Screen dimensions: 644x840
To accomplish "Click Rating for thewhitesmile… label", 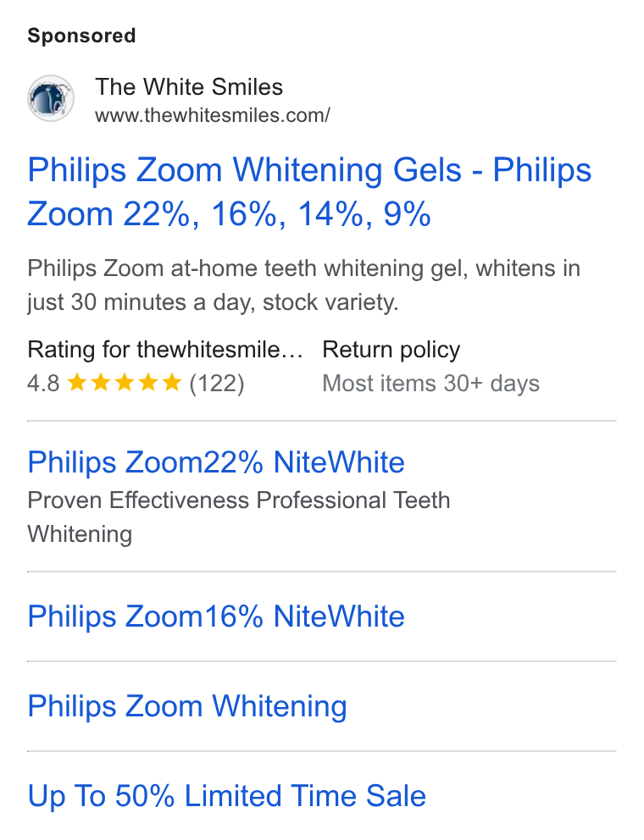I will point(165,350).
